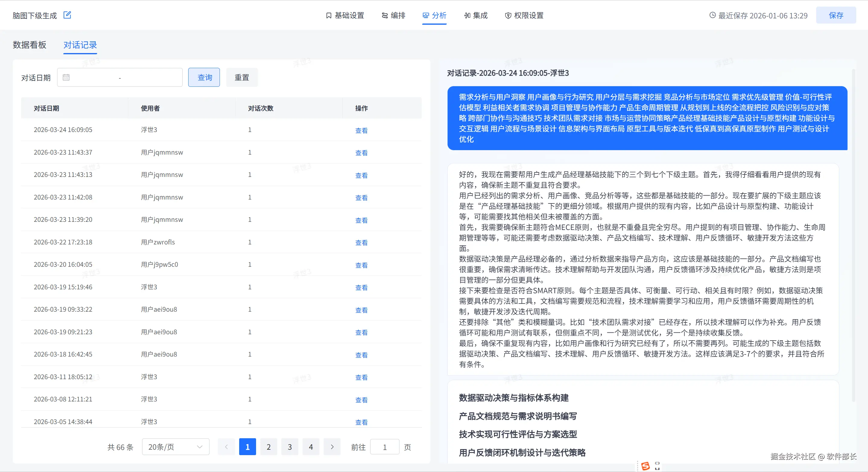Click the 保存 button at top right
The image size is (868, 472).
tap(836, 15)
